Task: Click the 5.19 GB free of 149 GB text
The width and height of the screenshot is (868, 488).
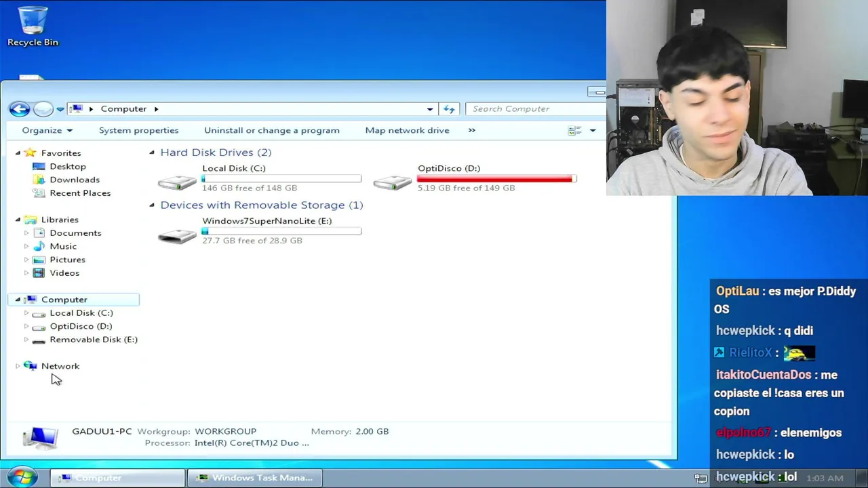Action: (x=466, y=188)
